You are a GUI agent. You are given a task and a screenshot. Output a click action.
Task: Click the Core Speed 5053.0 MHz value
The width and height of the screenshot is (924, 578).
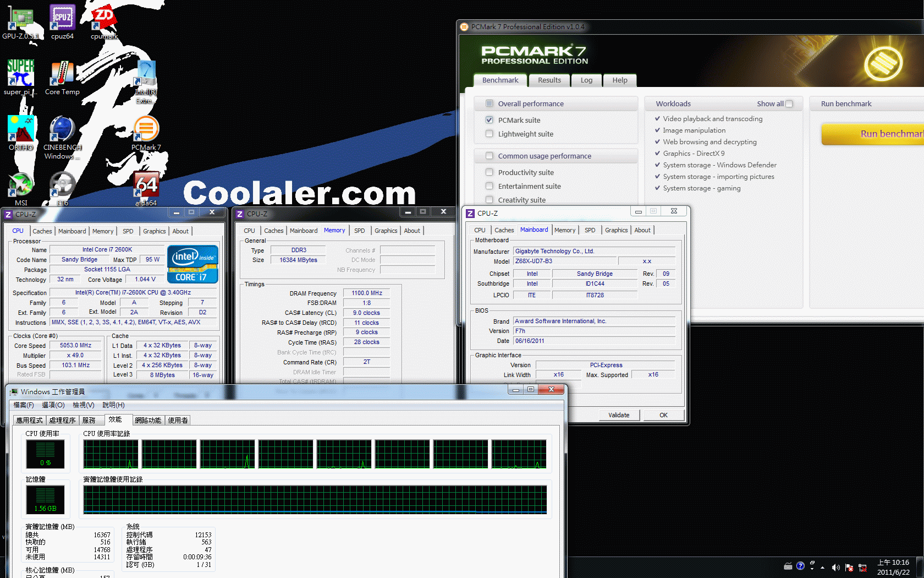point(75,346)
